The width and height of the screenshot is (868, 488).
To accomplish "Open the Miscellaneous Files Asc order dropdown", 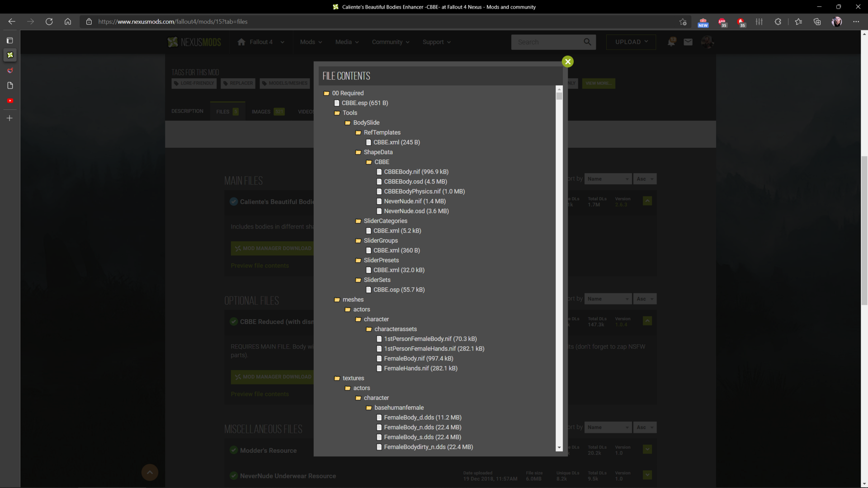I will point(645,427).
